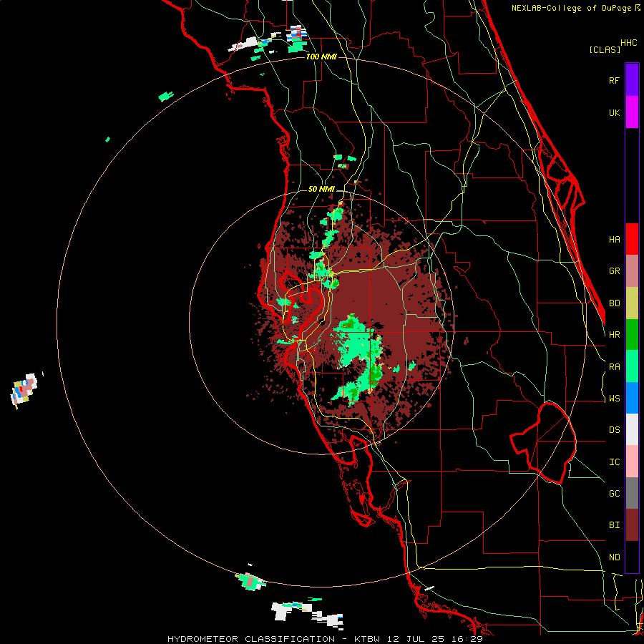The height and width of the screenshot is (644, 644).
Task: Click the IC legend label
Action: [x=614, y=462]
